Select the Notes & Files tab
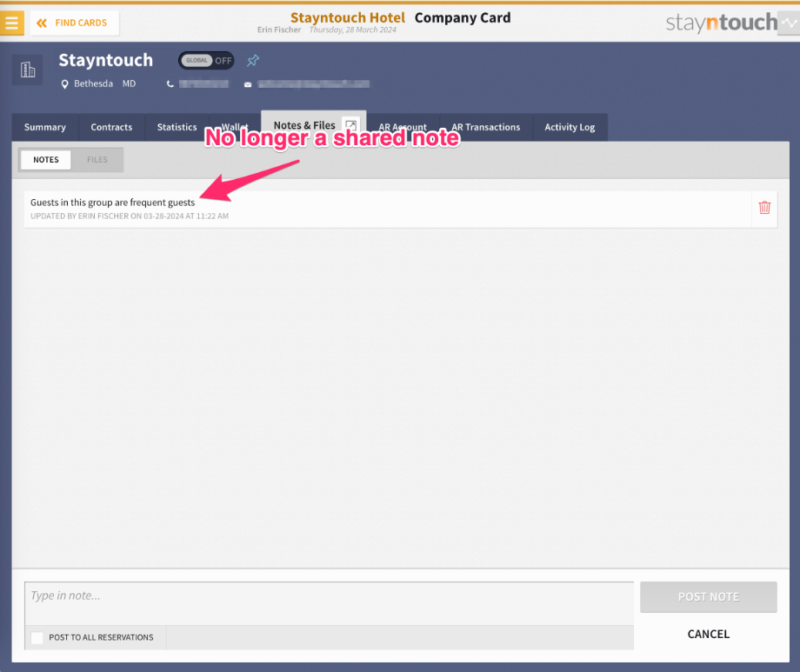 (x=304, y=125)
